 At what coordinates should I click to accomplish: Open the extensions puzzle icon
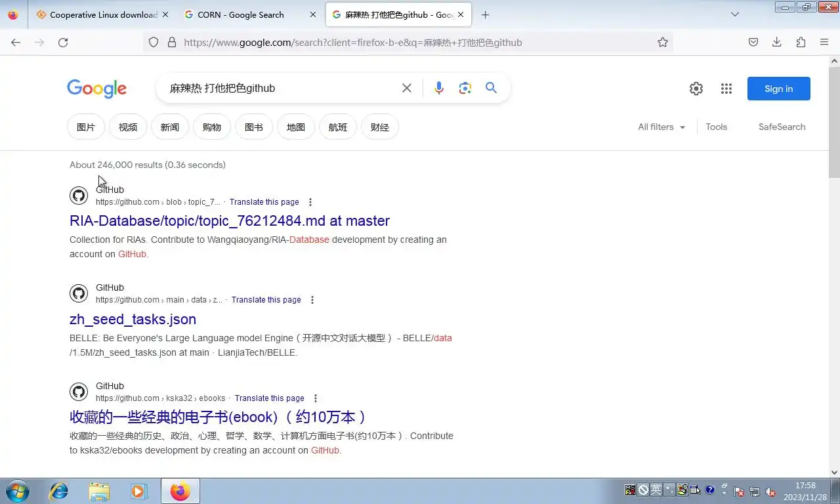801,42
